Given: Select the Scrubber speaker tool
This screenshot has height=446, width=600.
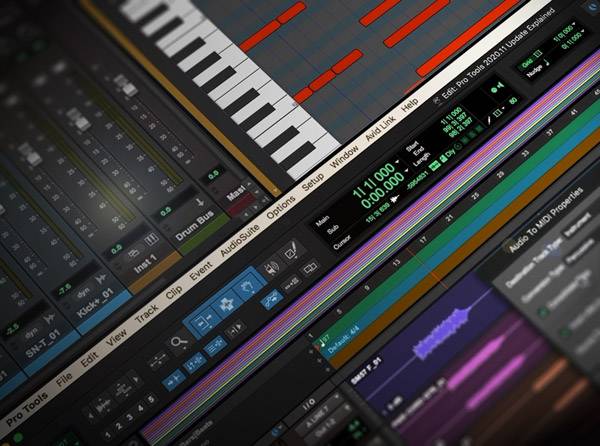Looking at the screenshot, I should point(271,269).
